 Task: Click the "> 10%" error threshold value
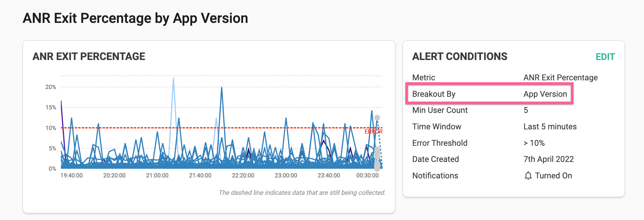(534, 143)
